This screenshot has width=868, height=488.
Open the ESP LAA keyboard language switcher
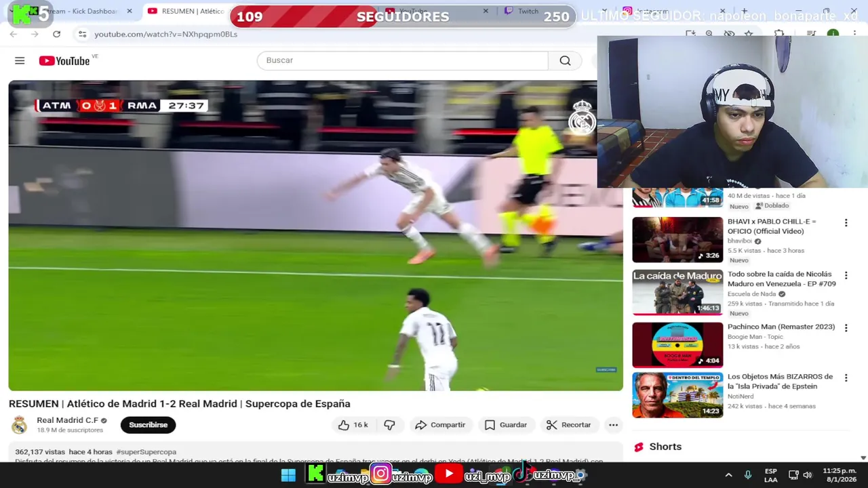[771, 475]
